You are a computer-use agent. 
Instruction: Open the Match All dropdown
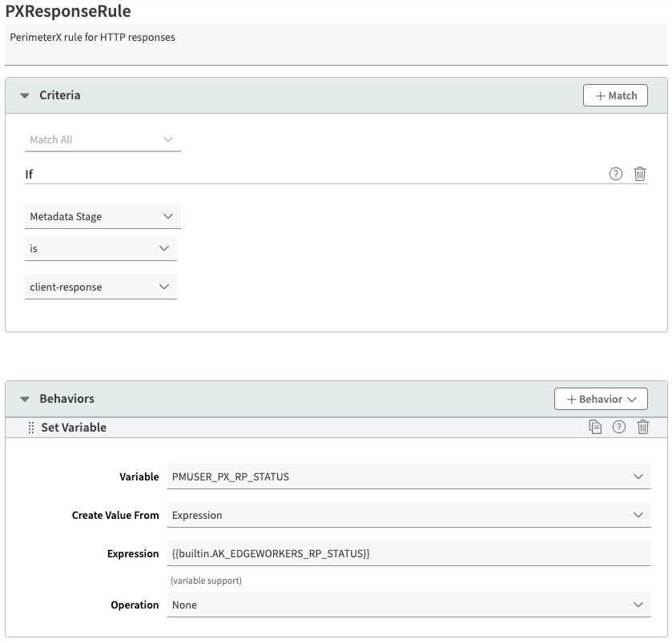(103, 139)
